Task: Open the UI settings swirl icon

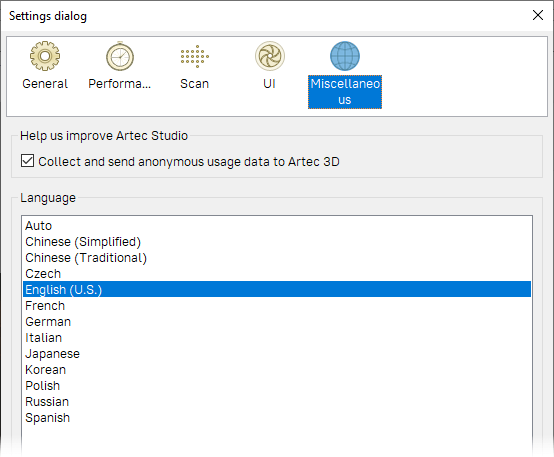Action: (270, 56)
